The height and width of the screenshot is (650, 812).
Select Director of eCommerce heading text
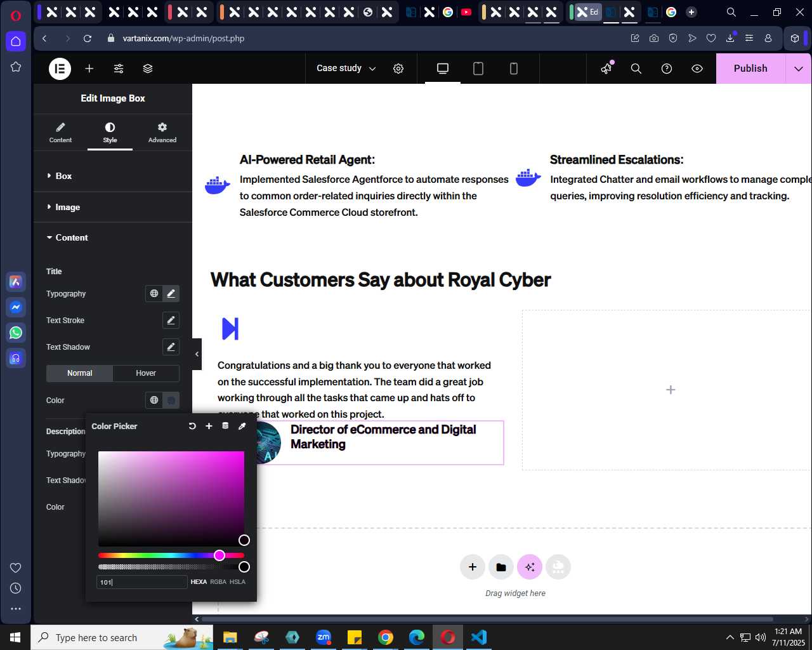(x=383, y=437)
